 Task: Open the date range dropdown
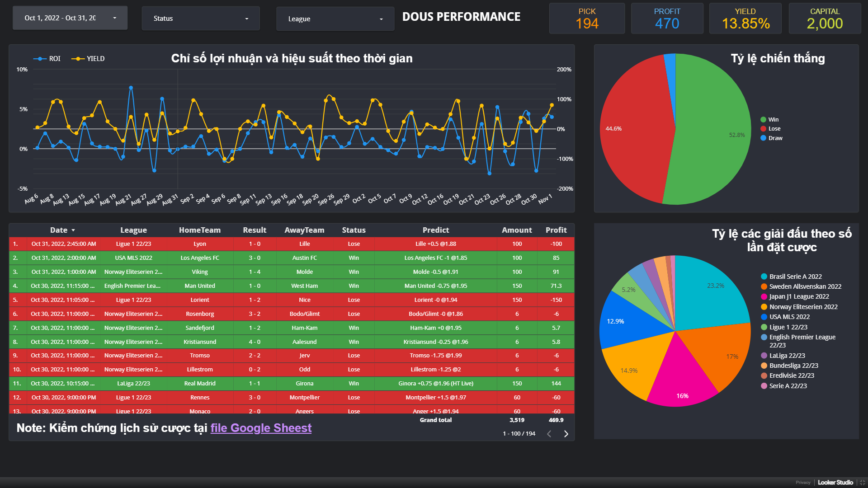pyautogui.click(x=70, y=18)
